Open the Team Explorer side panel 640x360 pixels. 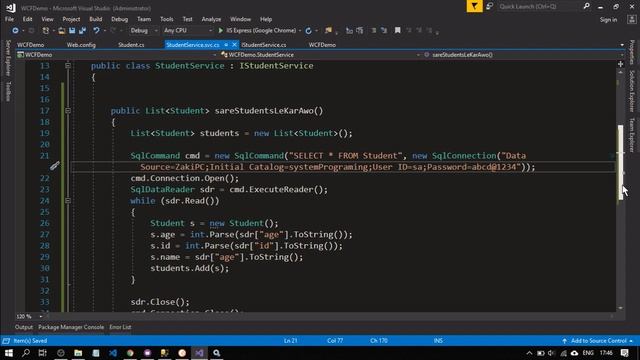(x=631, y=135)
